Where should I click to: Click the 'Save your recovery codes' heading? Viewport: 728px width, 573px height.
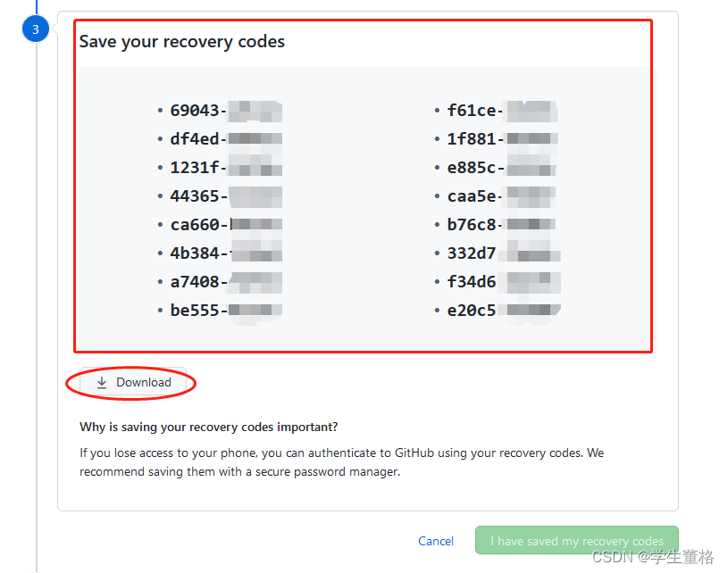click(x=182, y=42)
